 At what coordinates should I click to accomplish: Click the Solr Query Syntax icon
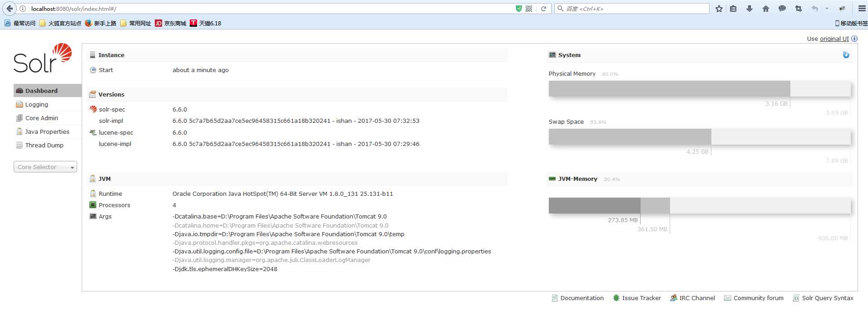796,298
